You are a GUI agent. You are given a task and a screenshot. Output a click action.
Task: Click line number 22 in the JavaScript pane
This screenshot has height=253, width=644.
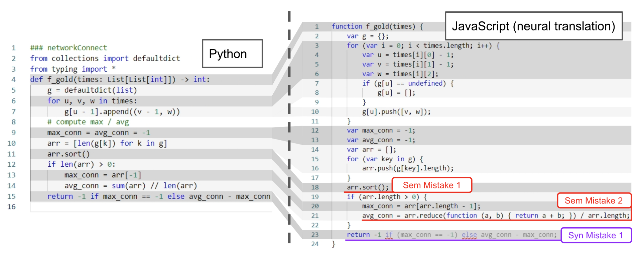[x=315, y=225]
